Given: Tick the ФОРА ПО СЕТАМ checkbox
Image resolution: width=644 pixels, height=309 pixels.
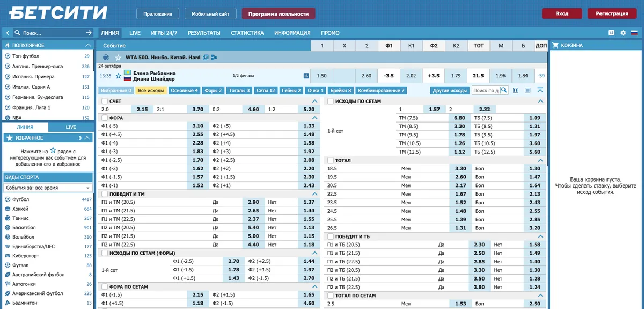Looking at the screenshot, I should coord(105,287).
